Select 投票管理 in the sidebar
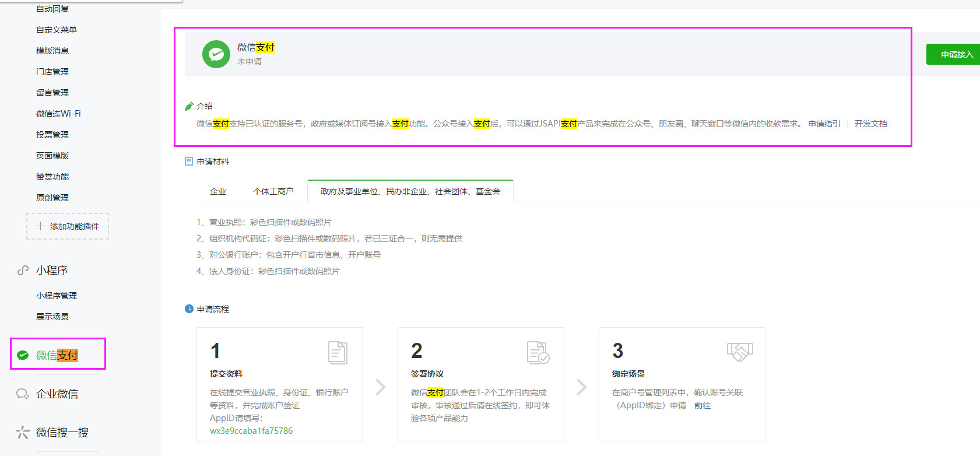The width and height of the screenshot is (980, 456). (x=52, y=135)
